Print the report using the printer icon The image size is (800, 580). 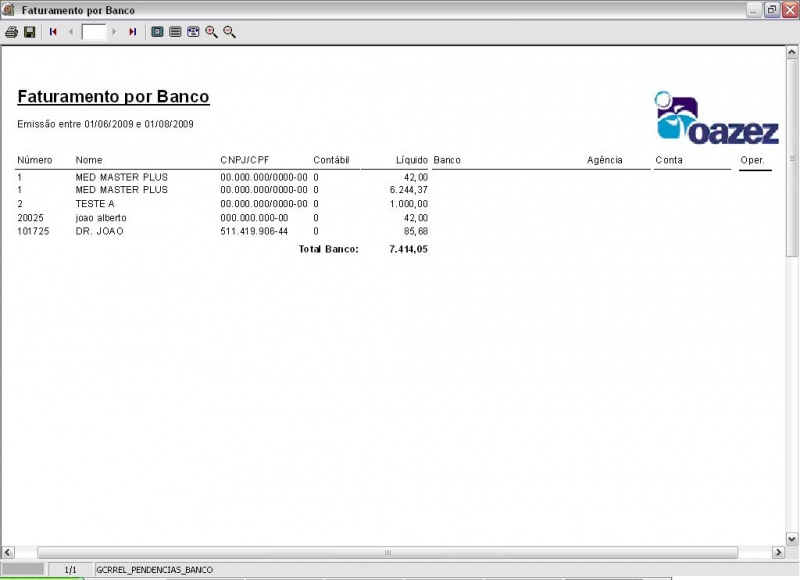[x=11, y=32]
